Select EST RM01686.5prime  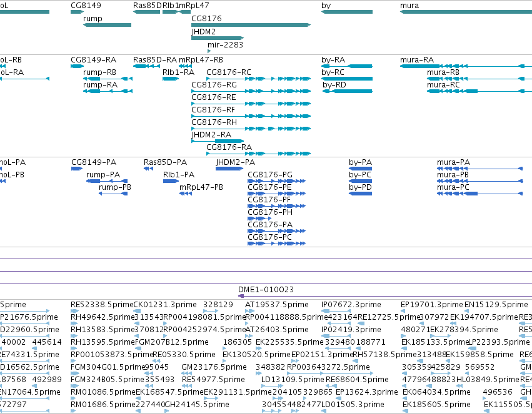coord(103,405)
